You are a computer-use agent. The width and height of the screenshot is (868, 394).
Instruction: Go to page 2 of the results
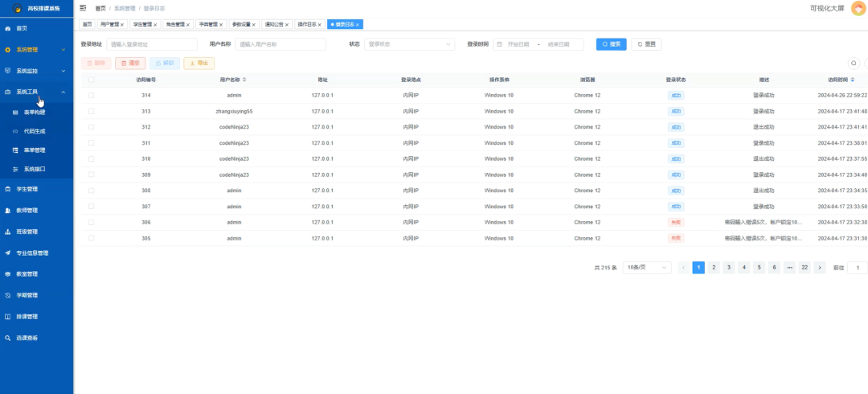pos(714,268)
